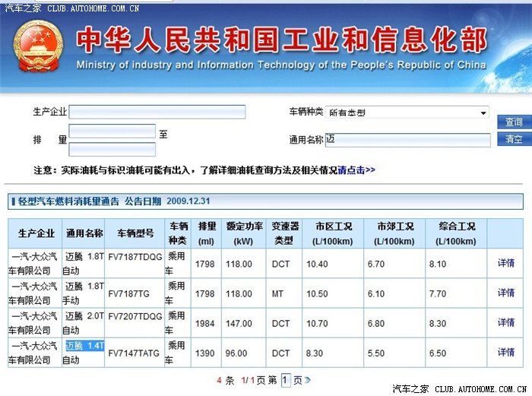Click the 清空 clear button
532x396 pixels.
514,139
